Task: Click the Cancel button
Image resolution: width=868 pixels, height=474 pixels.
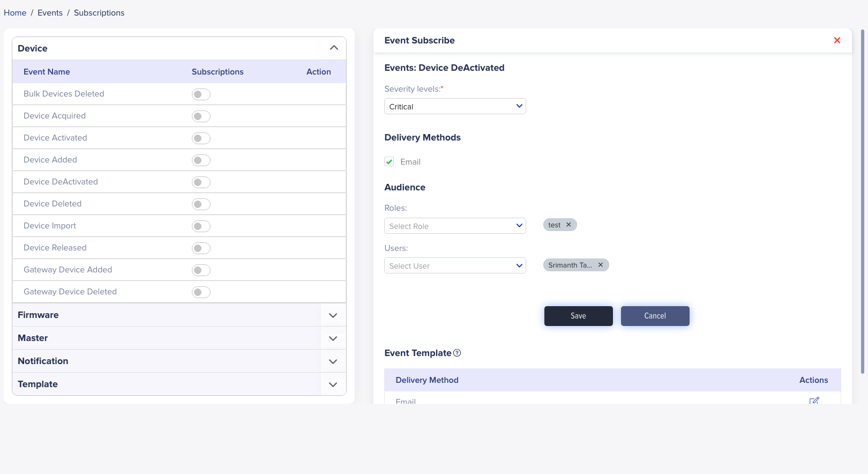Action: click(x=655, y=316)
